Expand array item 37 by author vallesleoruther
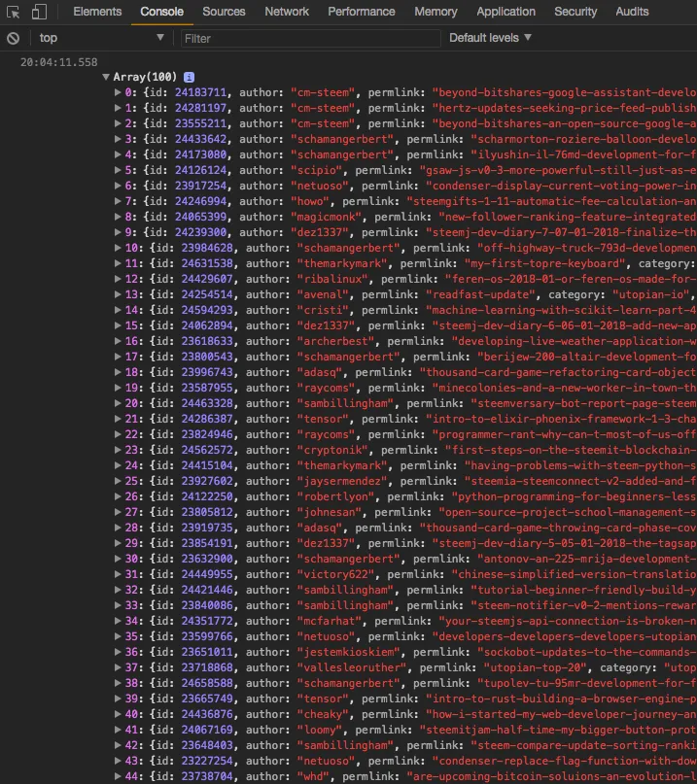 pos(118,667)
